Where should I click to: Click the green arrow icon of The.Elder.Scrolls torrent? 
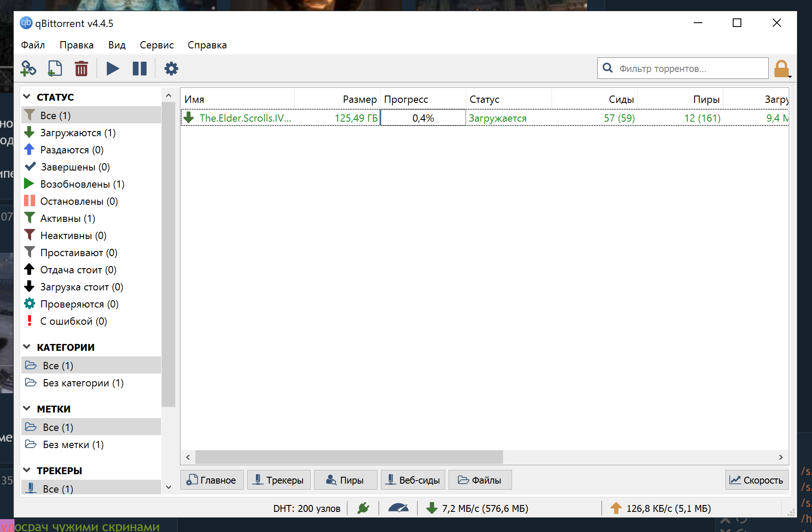pos(189,118)
